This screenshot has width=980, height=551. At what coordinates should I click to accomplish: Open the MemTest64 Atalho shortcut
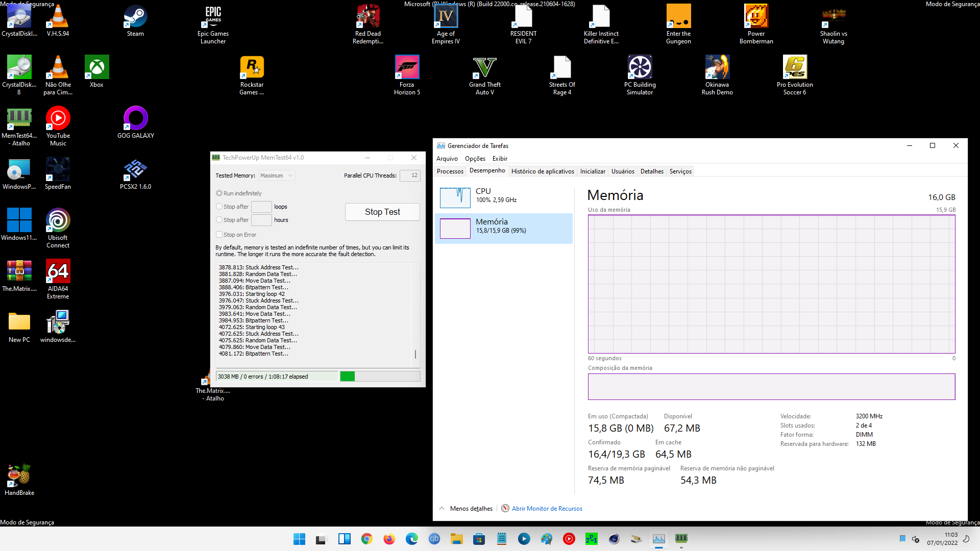19,126
